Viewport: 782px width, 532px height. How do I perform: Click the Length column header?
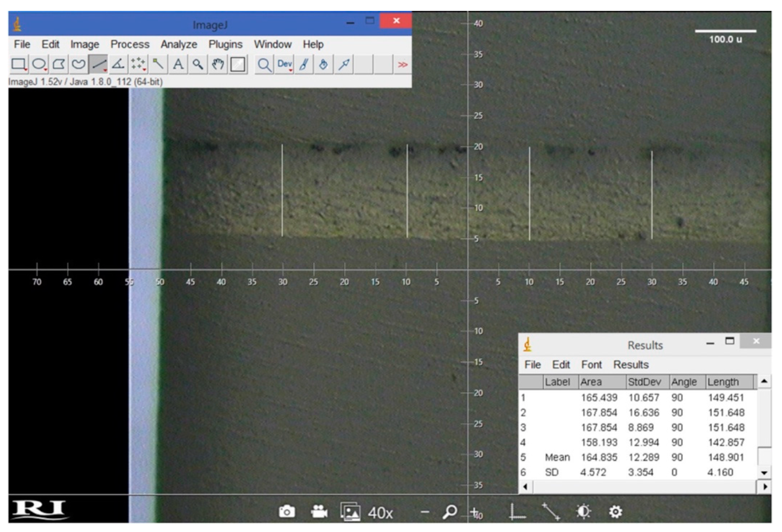pos(723,382)
